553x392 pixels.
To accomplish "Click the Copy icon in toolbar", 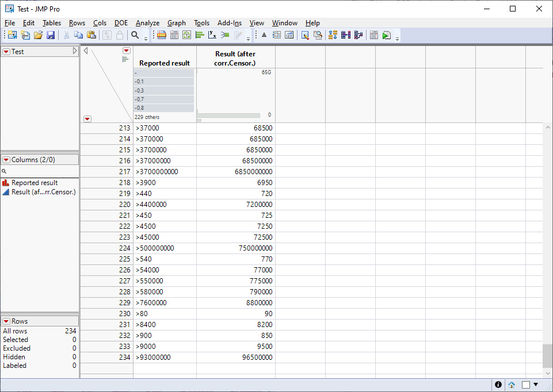I will (78, 35).
